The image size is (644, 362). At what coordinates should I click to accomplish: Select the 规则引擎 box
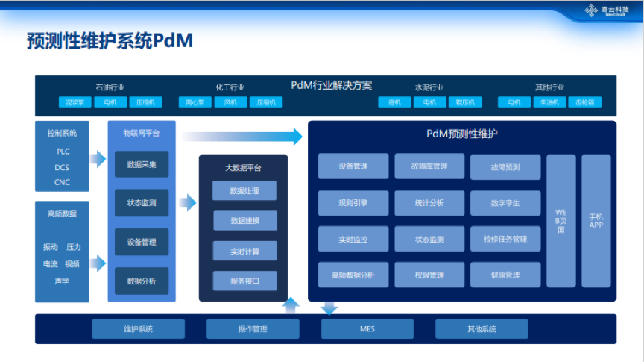[353, 203]
